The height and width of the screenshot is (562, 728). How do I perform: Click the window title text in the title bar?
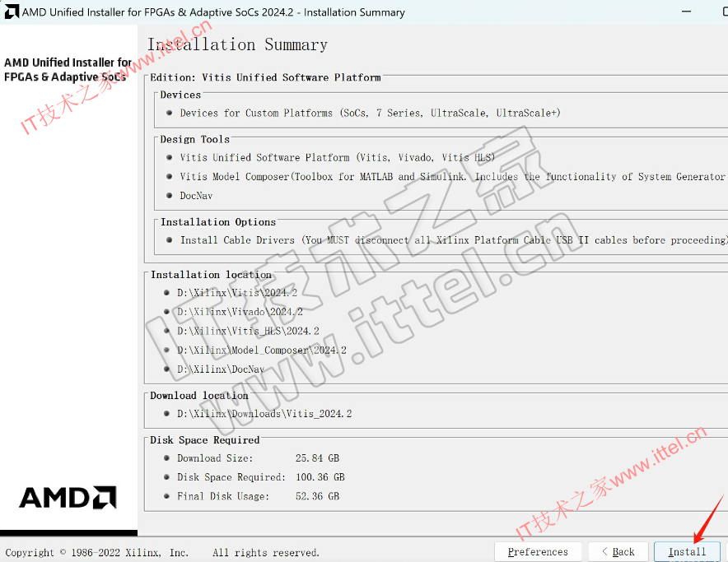[213, 12]
